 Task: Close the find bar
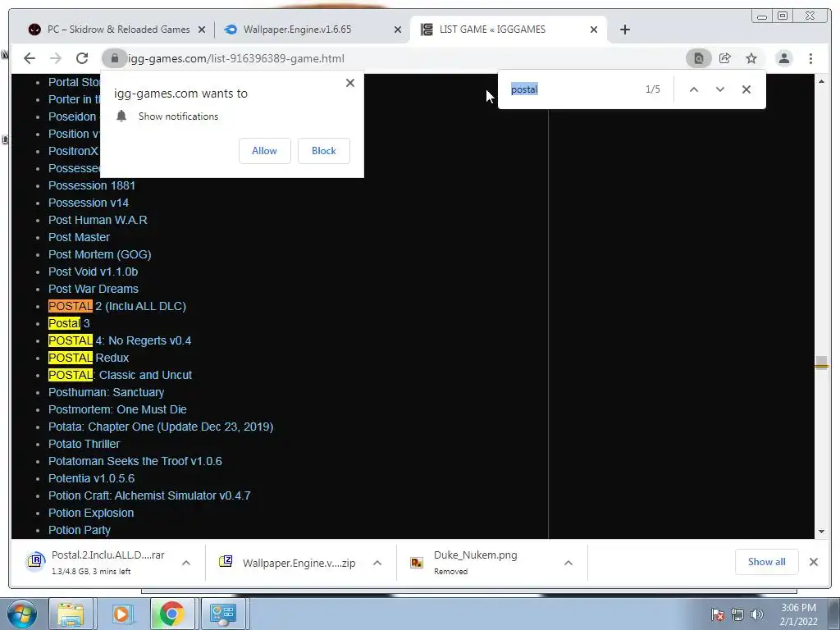tap(746, 89)
